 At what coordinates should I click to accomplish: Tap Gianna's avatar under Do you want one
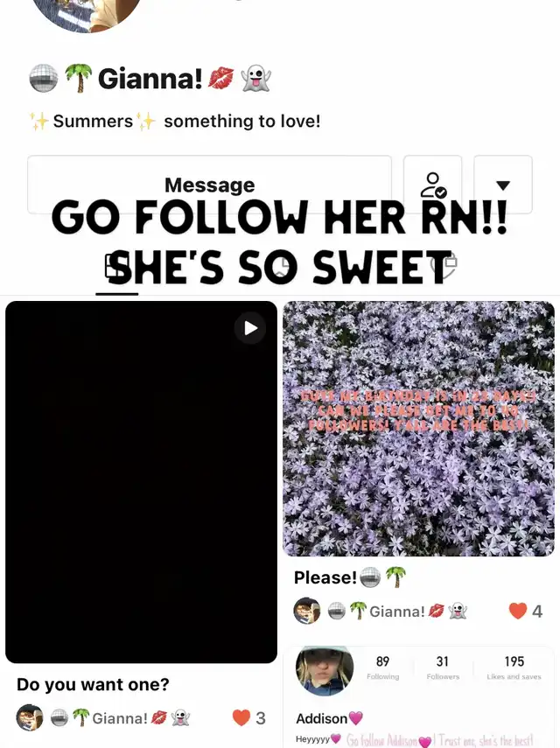(x=30, y=717)
